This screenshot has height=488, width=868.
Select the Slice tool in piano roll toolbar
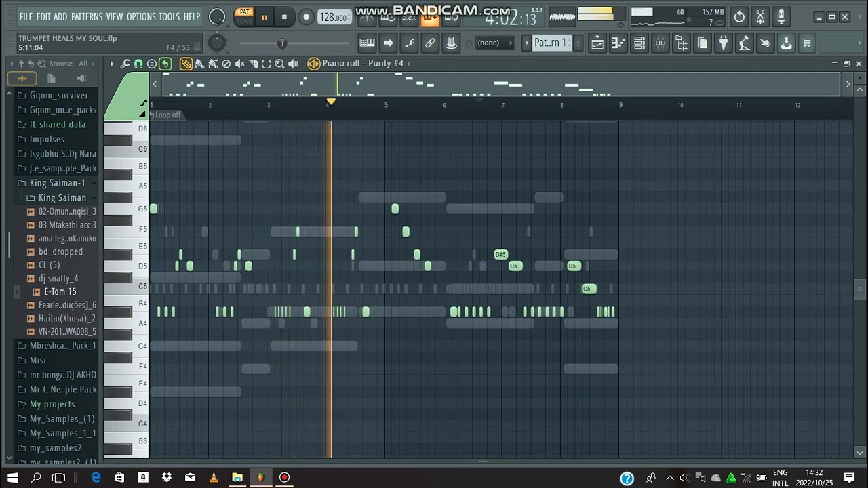253,64
